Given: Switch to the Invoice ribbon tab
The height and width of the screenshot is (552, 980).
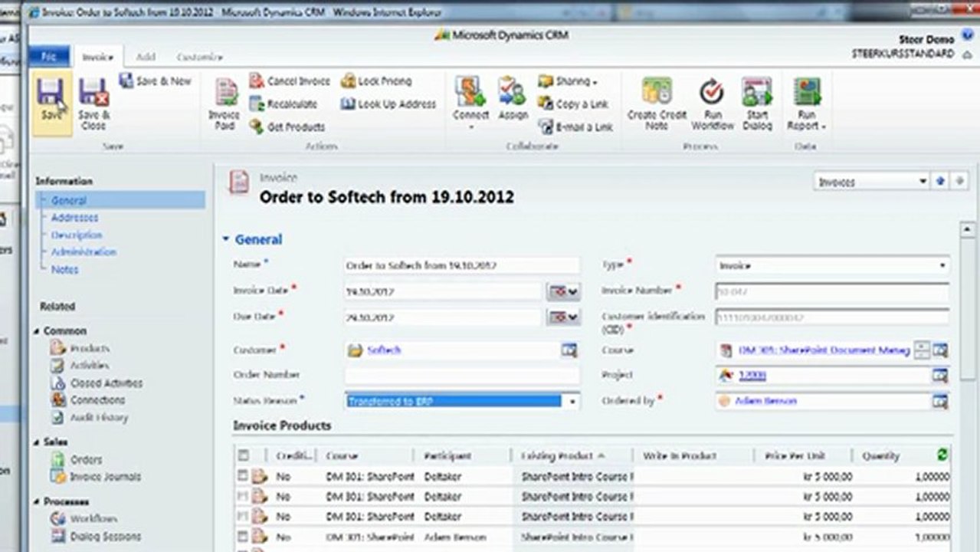Looking at the screenshot, I should click(x=97, y=58).
